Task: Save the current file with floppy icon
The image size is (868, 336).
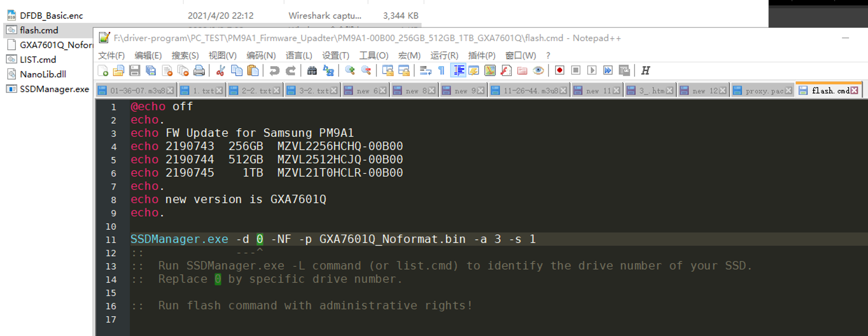Action: (134, 71)
